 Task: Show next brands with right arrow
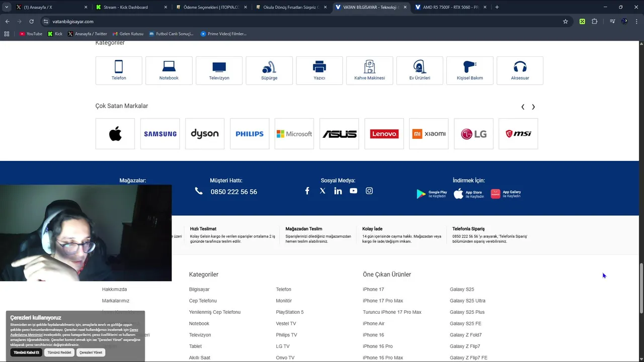(533, 107)
